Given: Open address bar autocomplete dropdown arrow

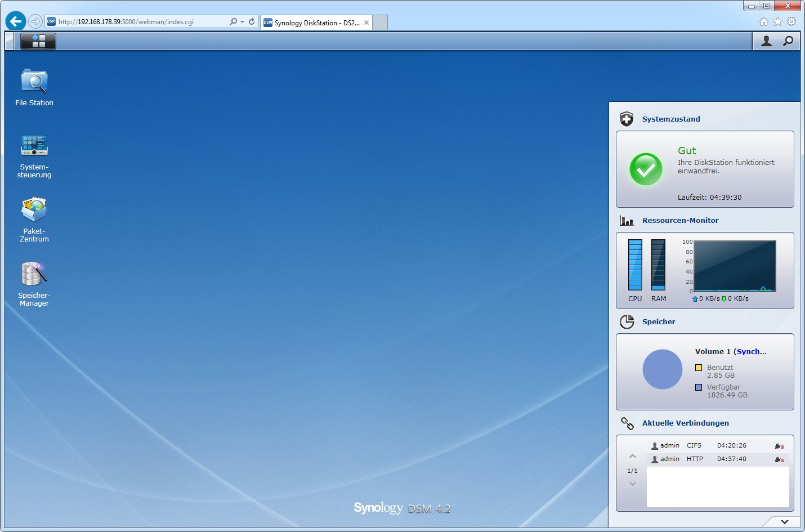Looking at the screenshot, I should click(242, 22).
